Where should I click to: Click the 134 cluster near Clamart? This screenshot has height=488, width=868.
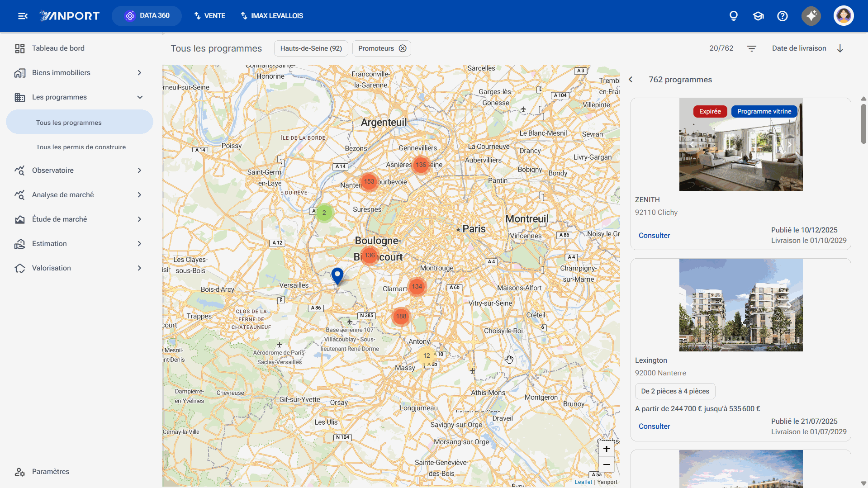[x=417, y=287]
